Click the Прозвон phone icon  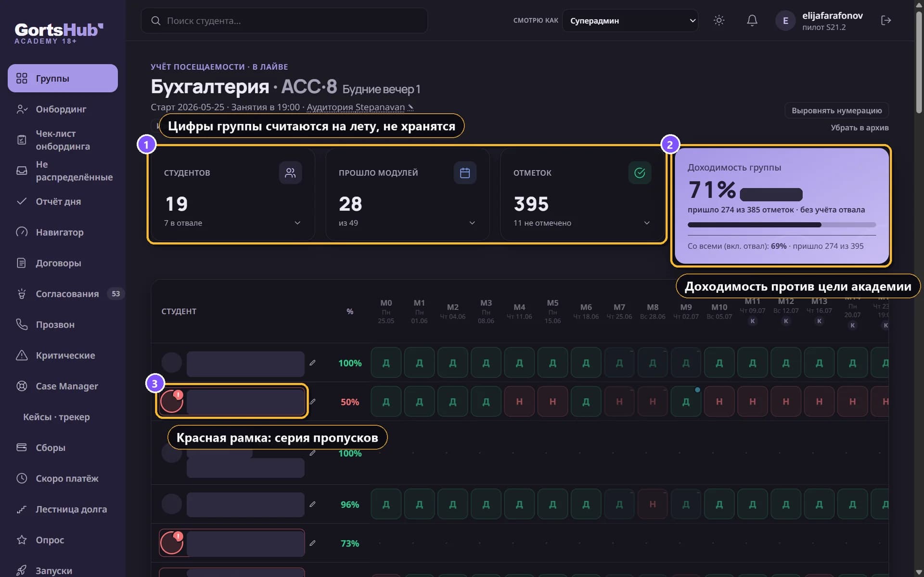pyautogui.click(x=22, y=325)
